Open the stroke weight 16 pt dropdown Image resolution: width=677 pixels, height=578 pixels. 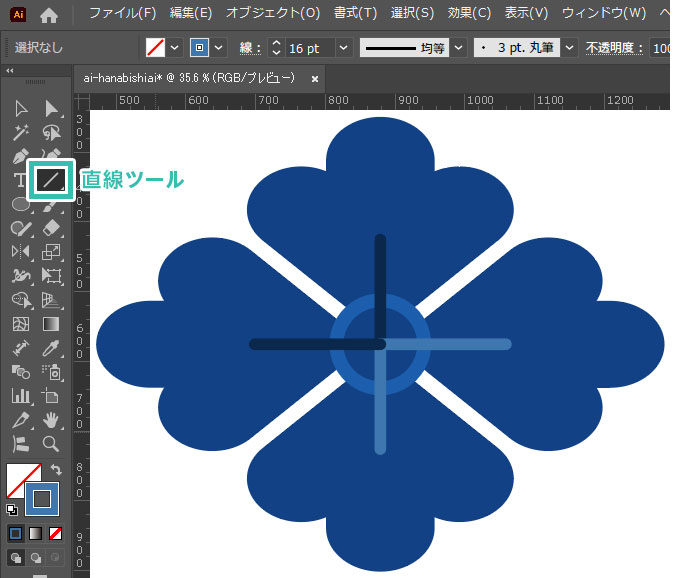click(344, 48)
